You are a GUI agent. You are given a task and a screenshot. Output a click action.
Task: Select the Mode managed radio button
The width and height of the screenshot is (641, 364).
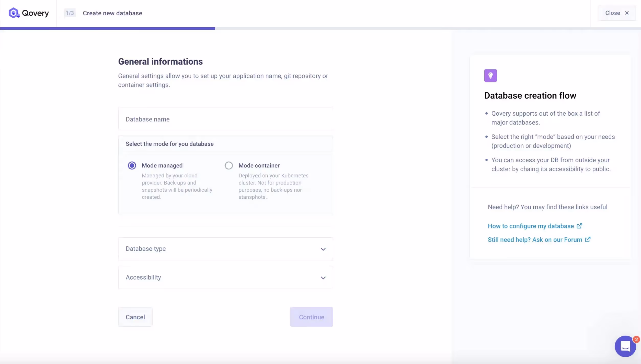(x=132, y=165)
